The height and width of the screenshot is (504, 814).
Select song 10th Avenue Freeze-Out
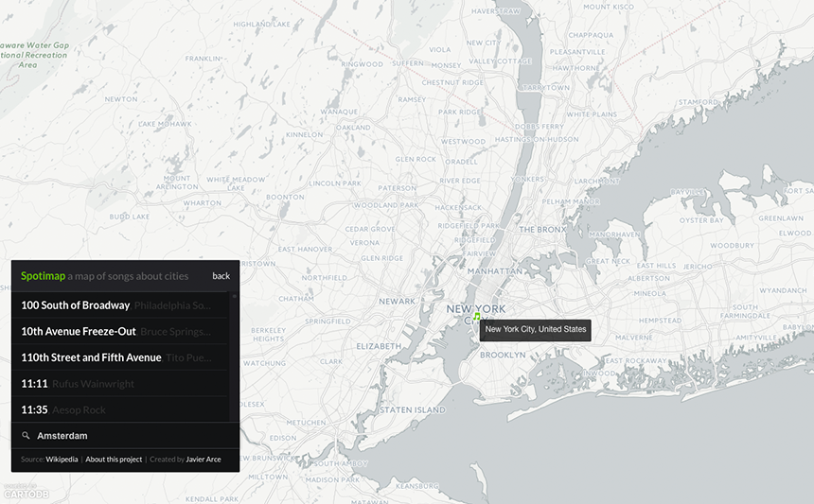click(79, 332)
